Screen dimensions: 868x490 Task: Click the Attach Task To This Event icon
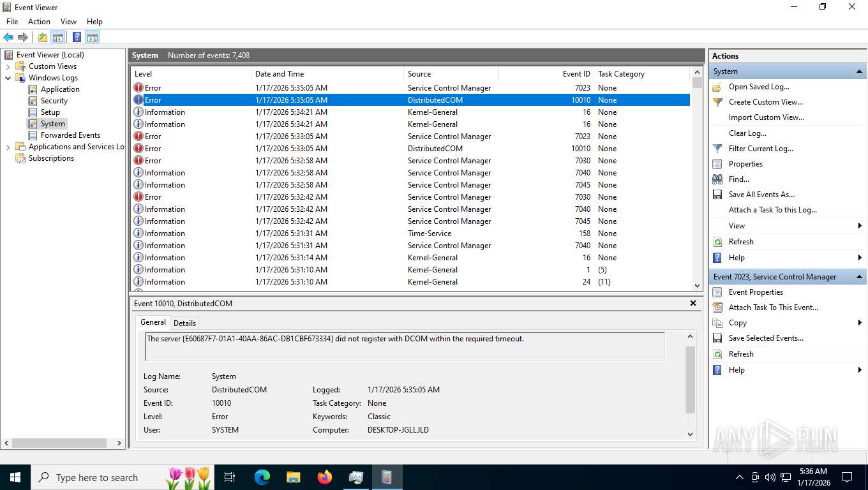click(x=717, y=308)
